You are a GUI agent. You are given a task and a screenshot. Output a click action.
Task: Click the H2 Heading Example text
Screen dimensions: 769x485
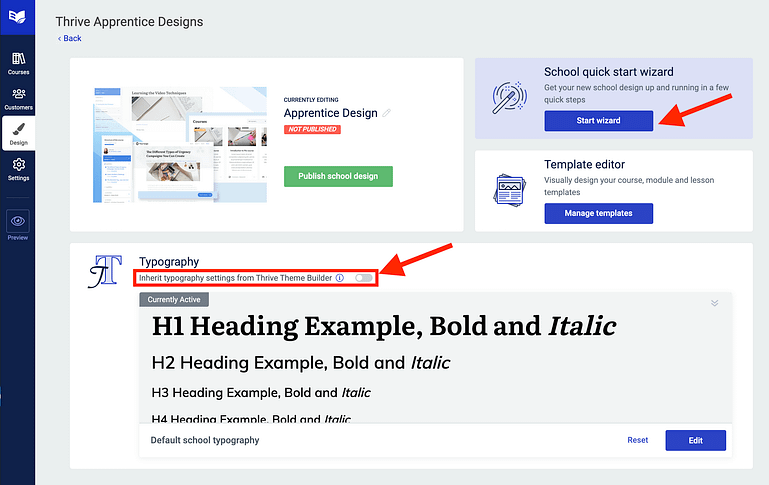(x=301, y=363)
